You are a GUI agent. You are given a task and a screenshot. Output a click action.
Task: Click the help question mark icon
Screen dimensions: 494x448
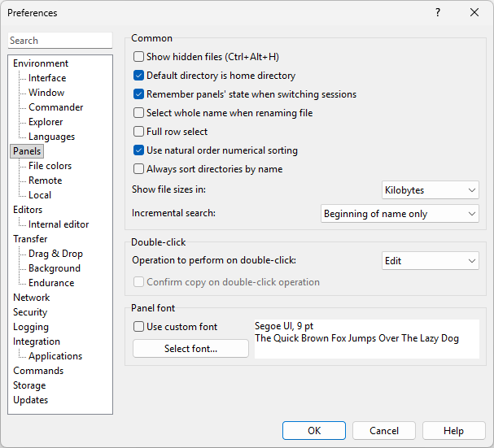[x=438, y=13]
